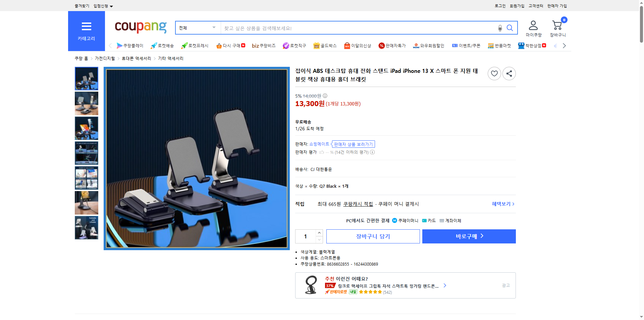Click the 장바구니 담기 button
The height and width of the screenshot is (320, 644).
(x=373, y=236)
